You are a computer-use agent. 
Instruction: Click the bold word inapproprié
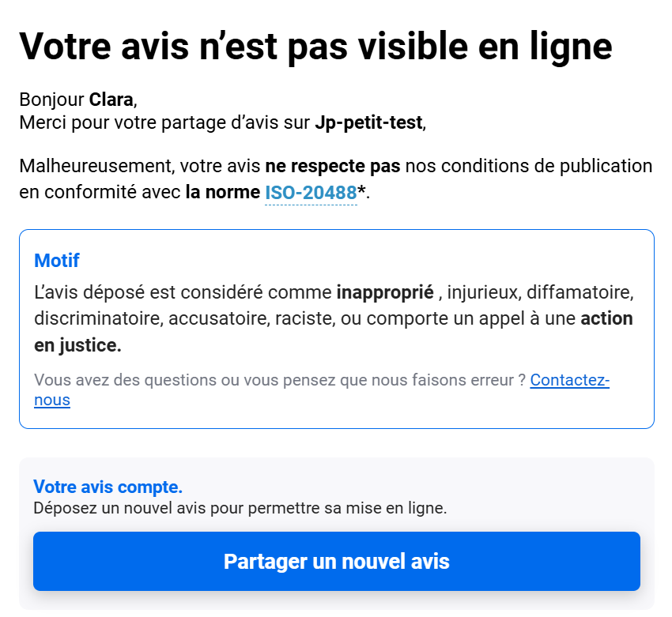(x=385, y=292)
